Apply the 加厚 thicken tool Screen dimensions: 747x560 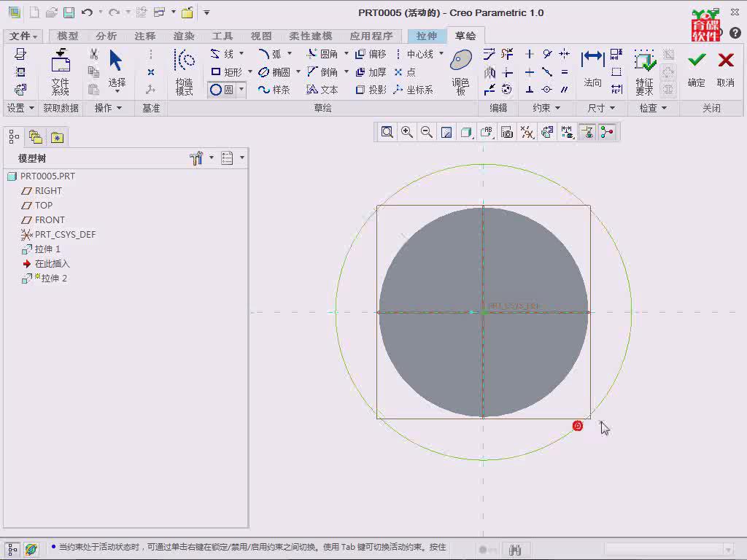click(371, 72)
